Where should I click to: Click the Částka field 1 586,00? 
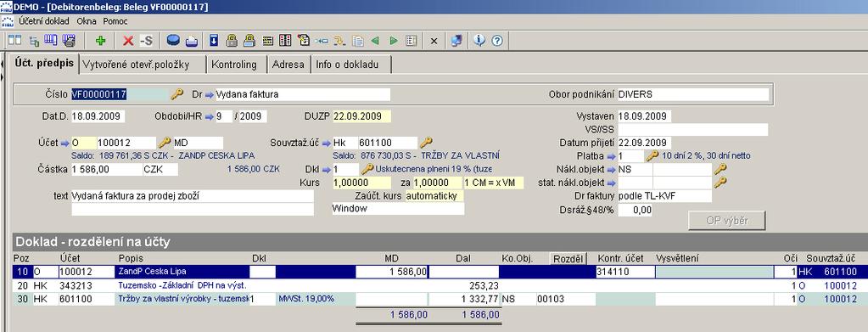[106, 170]
